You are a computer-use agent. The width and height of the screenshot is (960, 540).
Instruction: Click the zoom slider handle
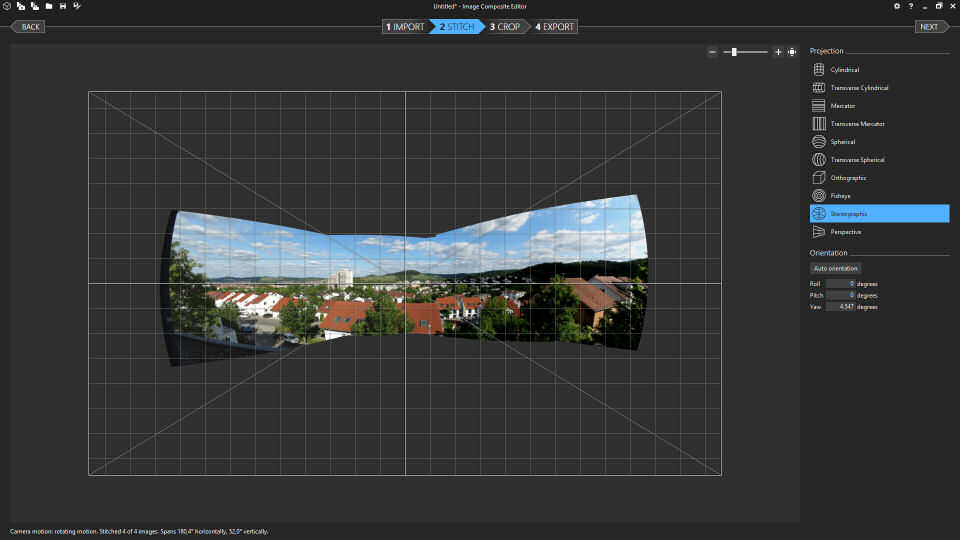point(735,52)
